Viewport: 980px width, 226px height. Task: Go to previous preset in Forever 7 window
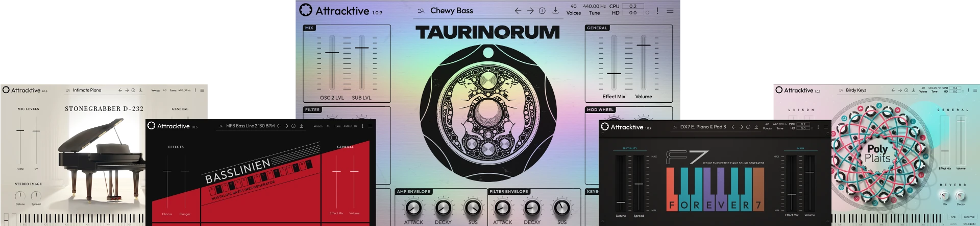pos(733,127)
